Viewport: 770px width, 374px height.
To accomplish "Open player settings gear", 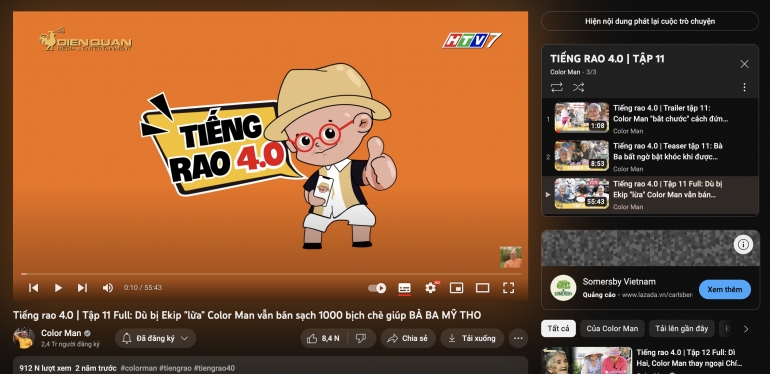I will (x=431, y=288).
